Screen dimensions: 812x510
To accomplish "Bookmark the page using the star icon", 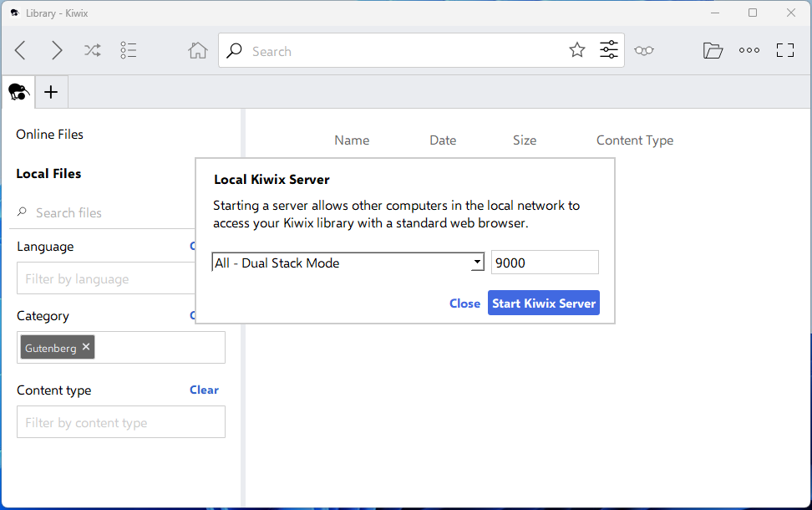I will tap(577, 50).
